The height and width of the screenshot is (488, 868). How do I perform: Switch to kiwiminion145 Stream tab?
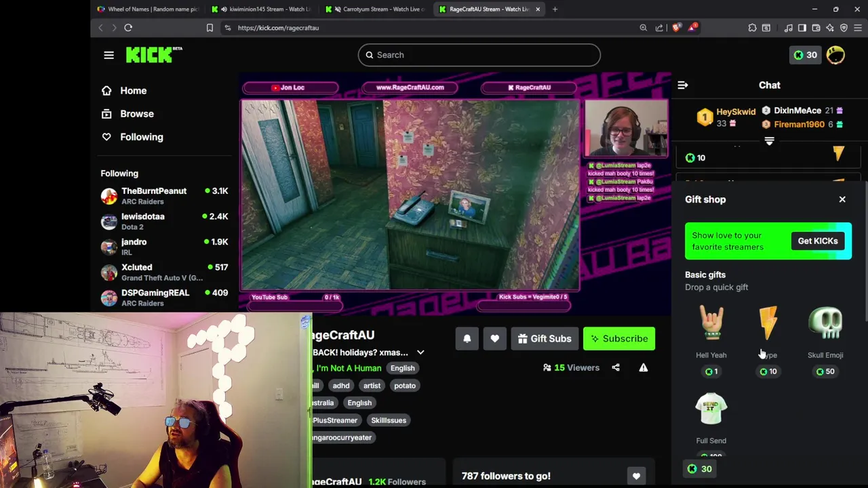click(261, 9)
